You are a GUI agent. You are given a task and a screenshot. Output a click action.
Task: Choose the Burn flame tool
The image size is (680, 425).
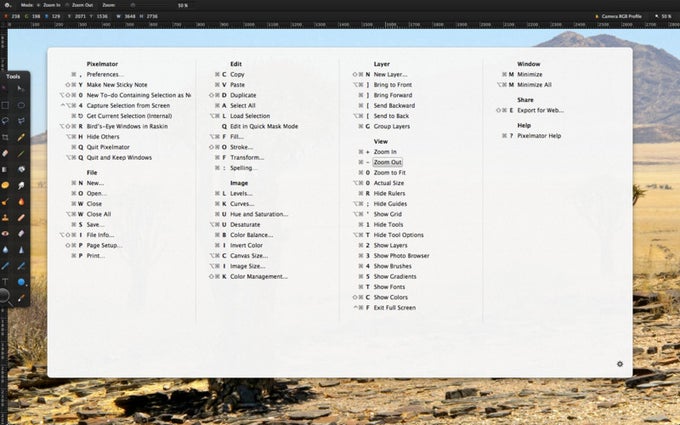(21, 202)
